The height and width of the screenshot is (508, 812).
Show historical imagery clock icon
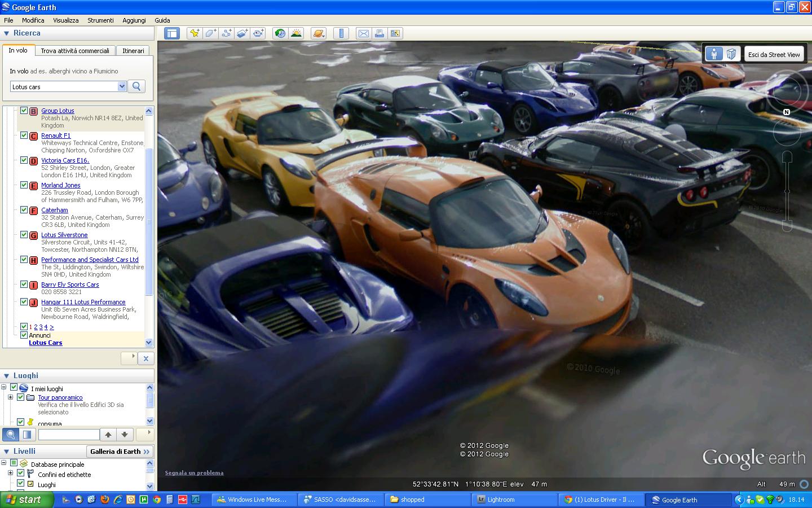click(280, 33)
